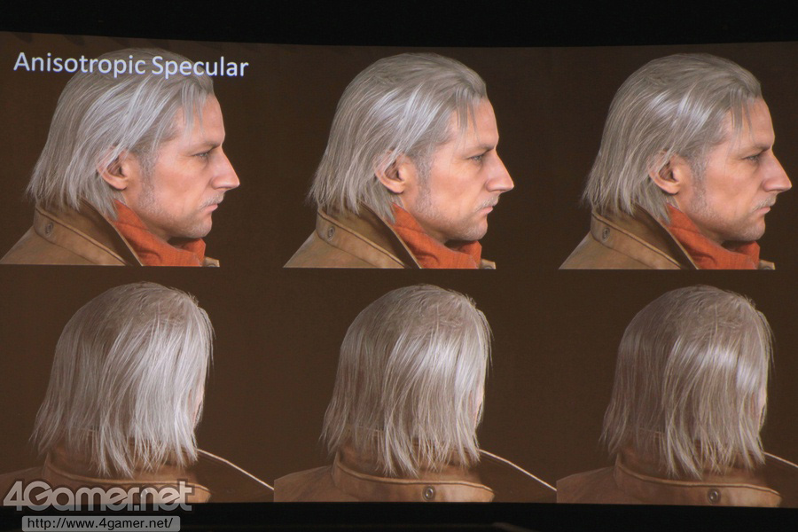Screen dimensions: 798x532
Task: Select the bottom-left back-of-head hair render
Action: click(x=137, y=392)
